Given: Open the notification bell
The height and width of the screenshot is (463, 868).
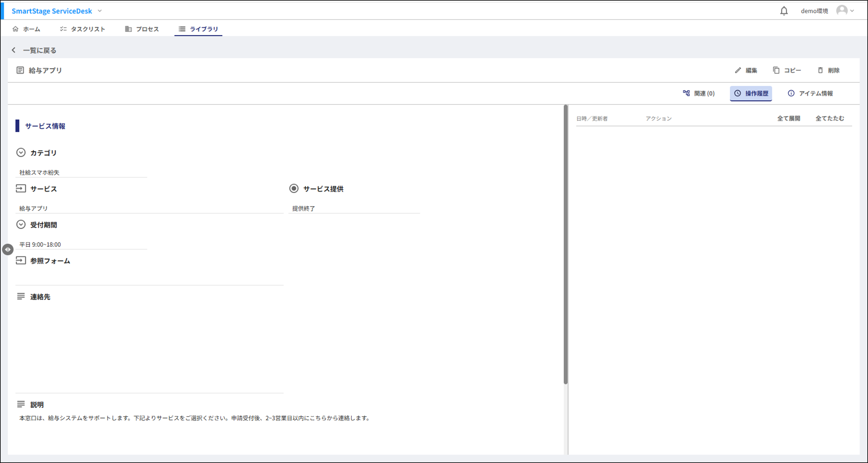Looking at the screenshot, I should 784,11.
